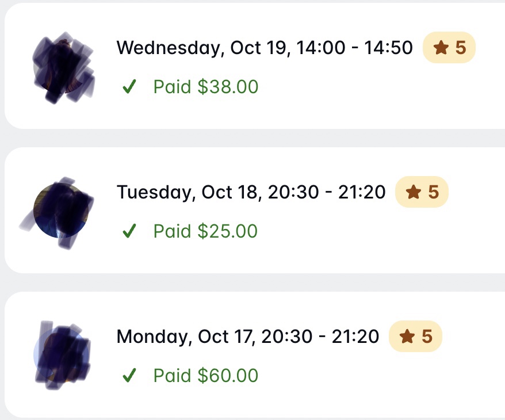The height and width of the screenshot is (420, 505).
Task: Open the star icon on Monday's rating badge
Action: pos(407,337)
